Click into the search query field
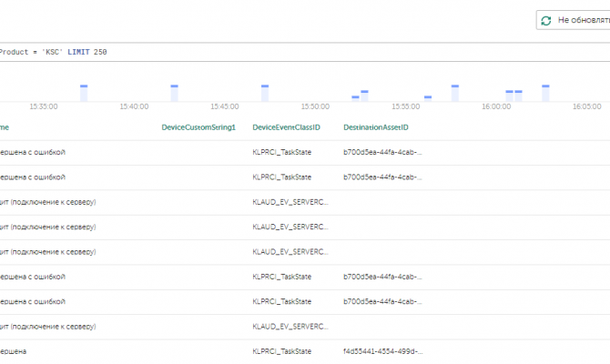Screen dimensions: 610x364 click(x=273, y=52)
